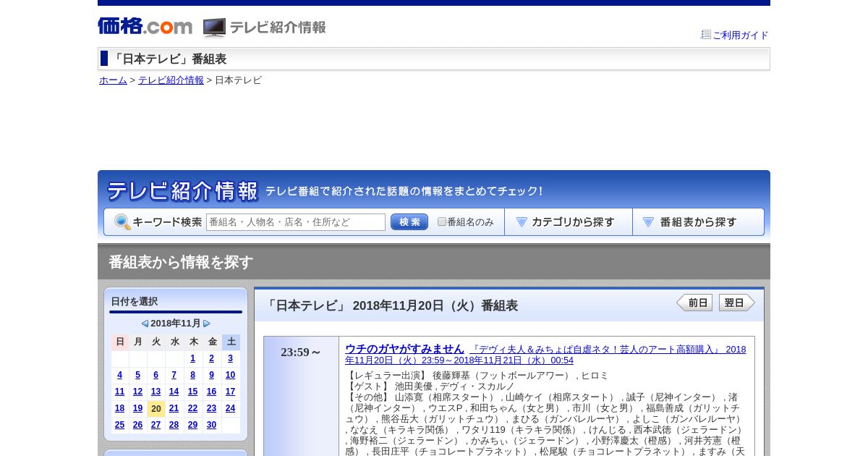This screenshot has width=868, height=456.
Task: Click the ご利用ガイド guide icon
Action: tap(706, 34)
